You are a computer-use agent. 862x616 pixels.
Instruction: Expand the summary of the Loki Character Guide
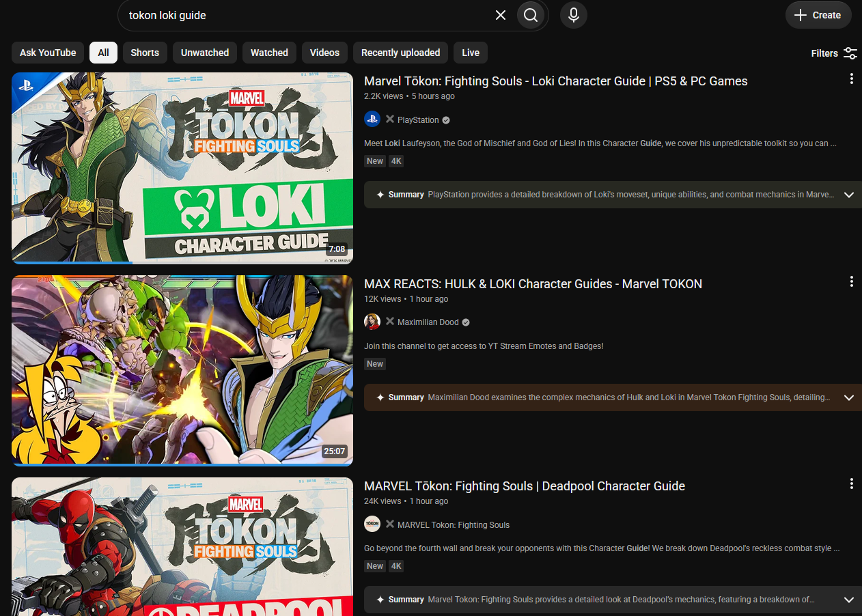(849, 195)
